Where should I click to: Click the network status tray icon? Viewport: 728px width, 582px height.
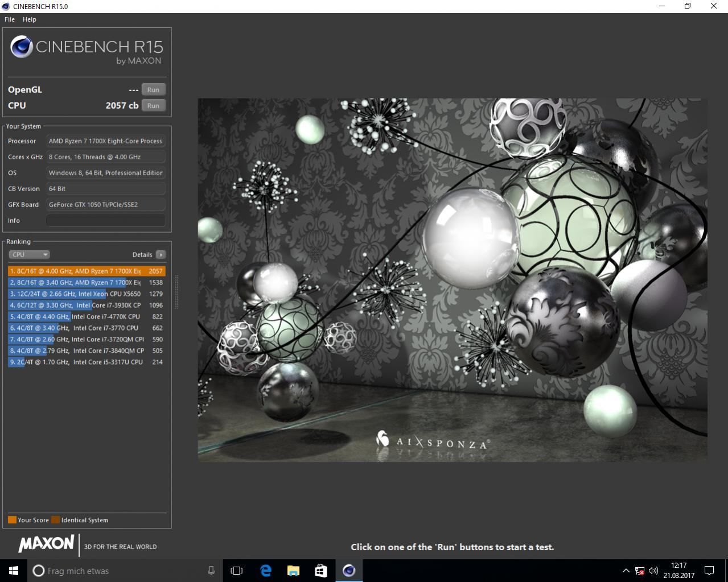point(640,571)
